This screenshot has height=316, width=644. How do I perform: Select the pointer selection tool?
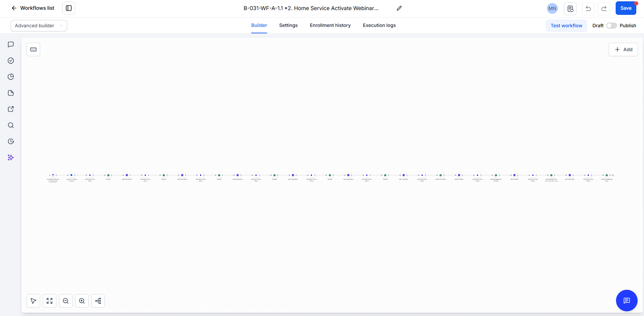point(33,301)
